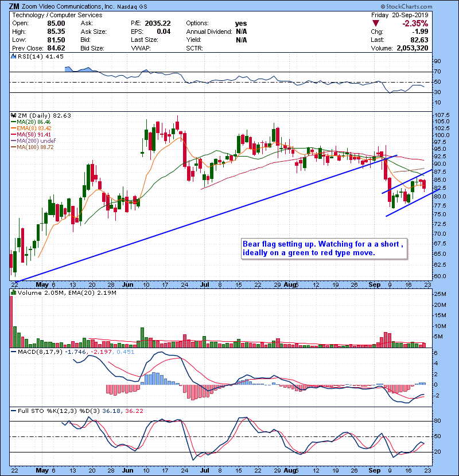Click the SCTR: label

(195, 48)
